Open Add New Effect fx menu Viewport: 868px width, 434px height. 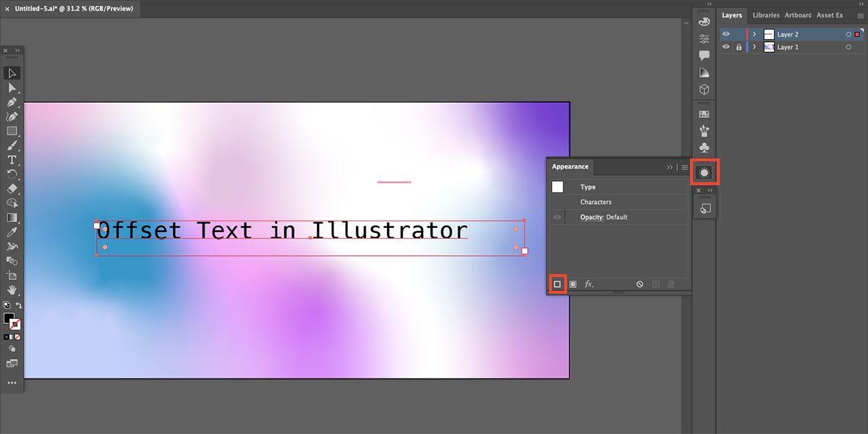pos(590,284)
